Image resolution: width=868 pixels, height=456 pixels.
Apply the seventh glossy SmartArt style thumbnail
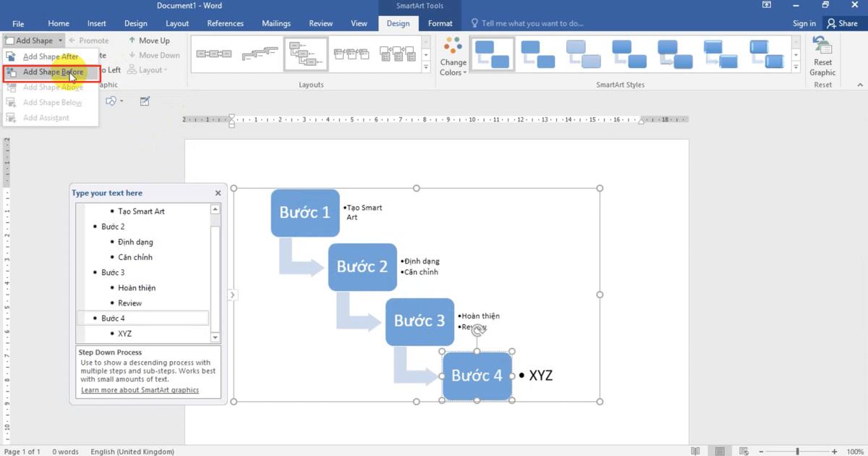(766, 54)
